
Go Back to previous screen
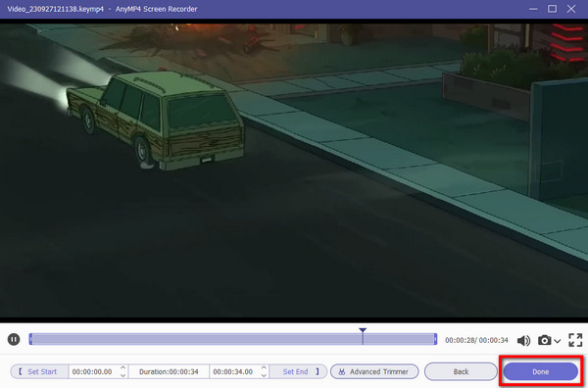tap(461, 371)
